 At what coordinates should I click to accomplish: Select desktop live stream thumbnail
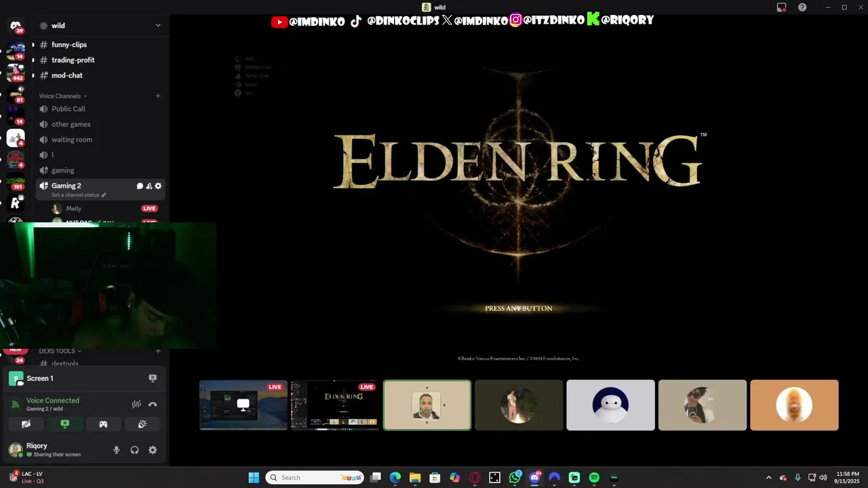click(x=243, y=405)
